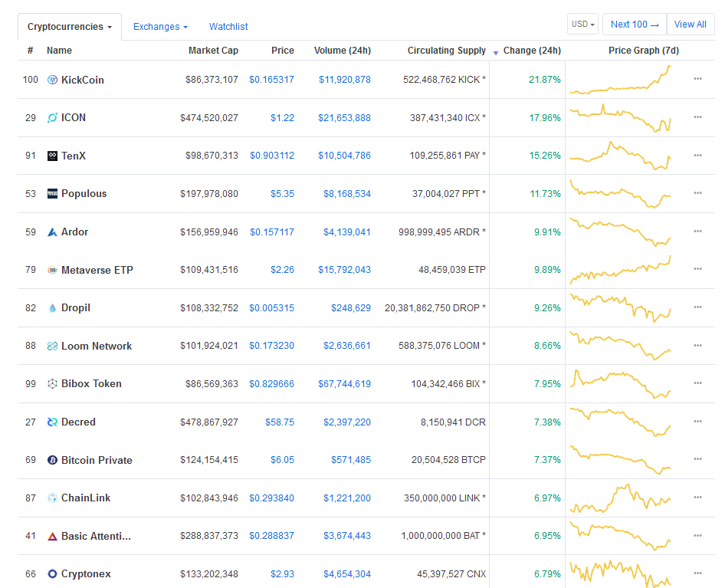Viewport: 725px width, 588px height.
Task: Open the more options menu for Decred
Action: pyautogui.click(x=697, y=422)
